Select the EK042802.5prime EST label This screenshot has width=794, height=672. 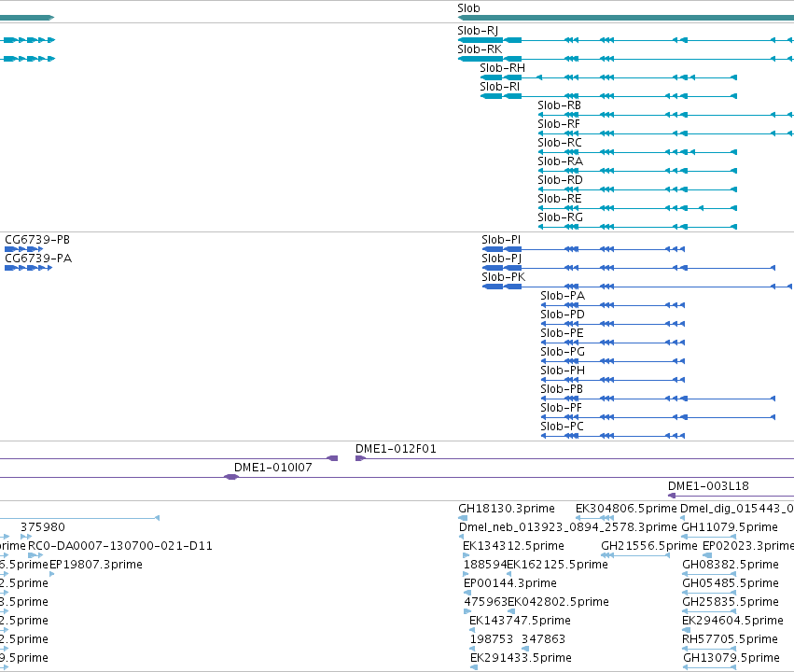(558, 602)
